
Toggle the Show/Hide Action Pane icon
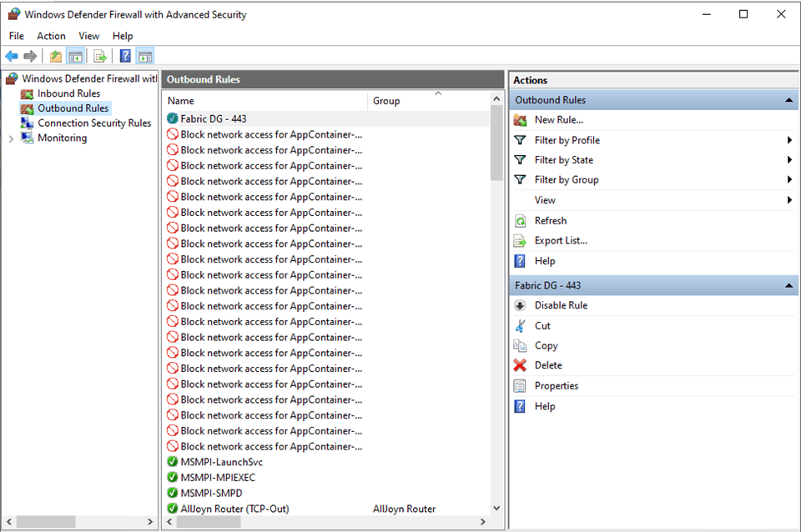[145, 56]
